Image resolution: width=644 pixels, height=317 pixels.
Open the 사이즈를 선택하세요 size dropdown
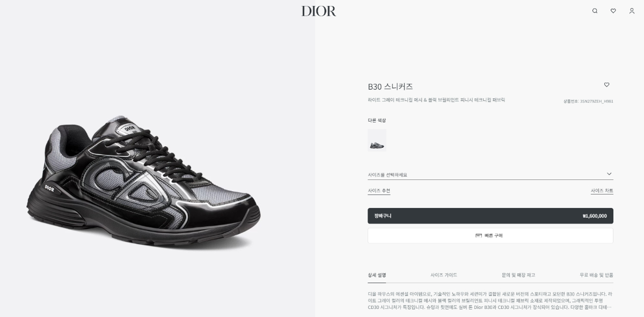[490, 175]
